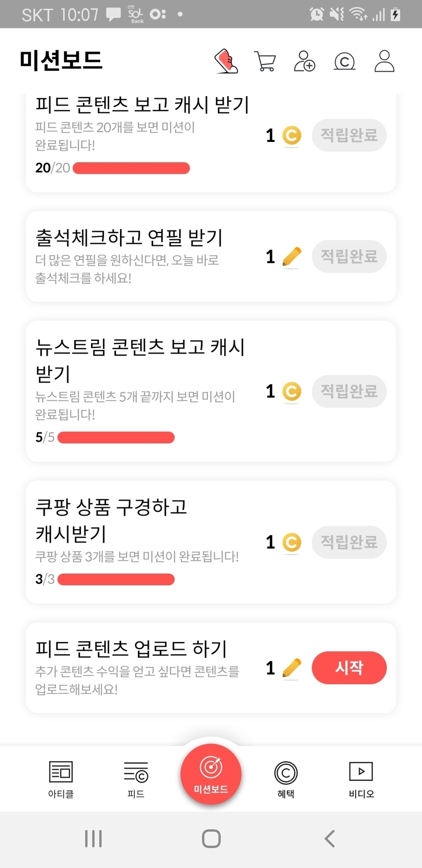
Task: Open the 미션보드 center tab
Action: tap(211, 774)
